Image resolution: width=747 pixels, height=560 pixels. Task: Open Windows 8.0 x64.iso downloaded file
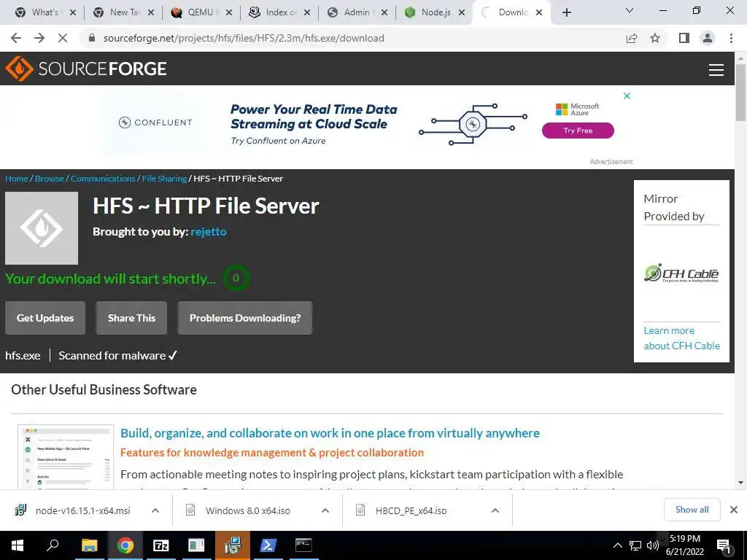pyautogui.click(x=239, y=510)
